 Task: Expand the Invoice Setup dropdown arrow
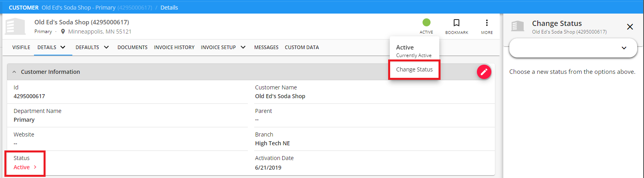click(243, 47)
